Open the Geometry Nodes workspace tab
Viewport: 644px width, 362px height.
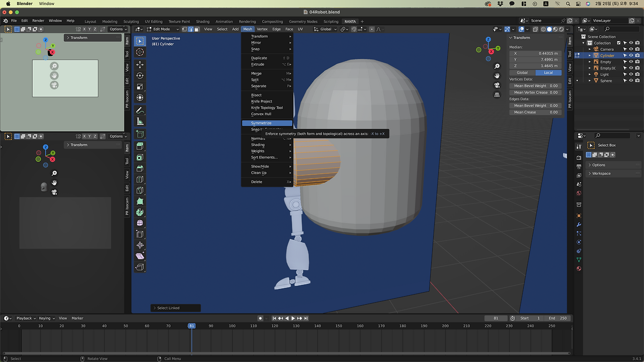pos(303,22)
